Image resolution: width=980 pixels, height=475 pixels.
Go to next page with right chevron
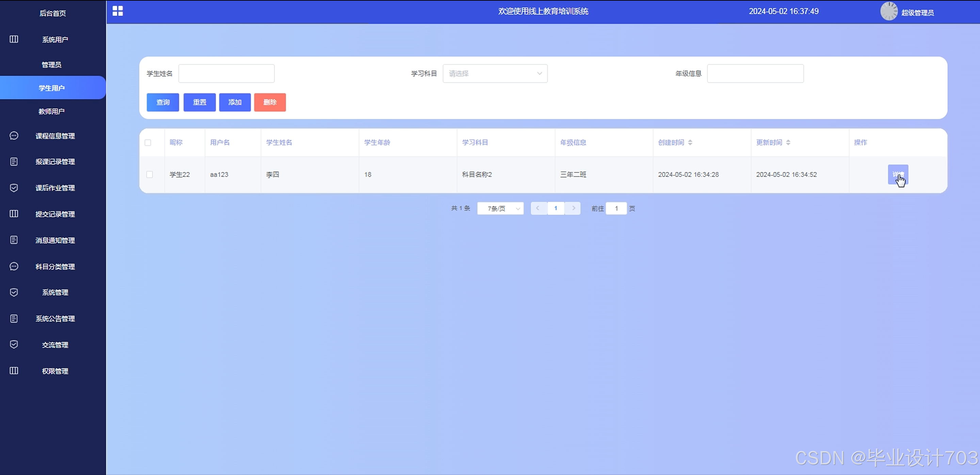point(573,208)
